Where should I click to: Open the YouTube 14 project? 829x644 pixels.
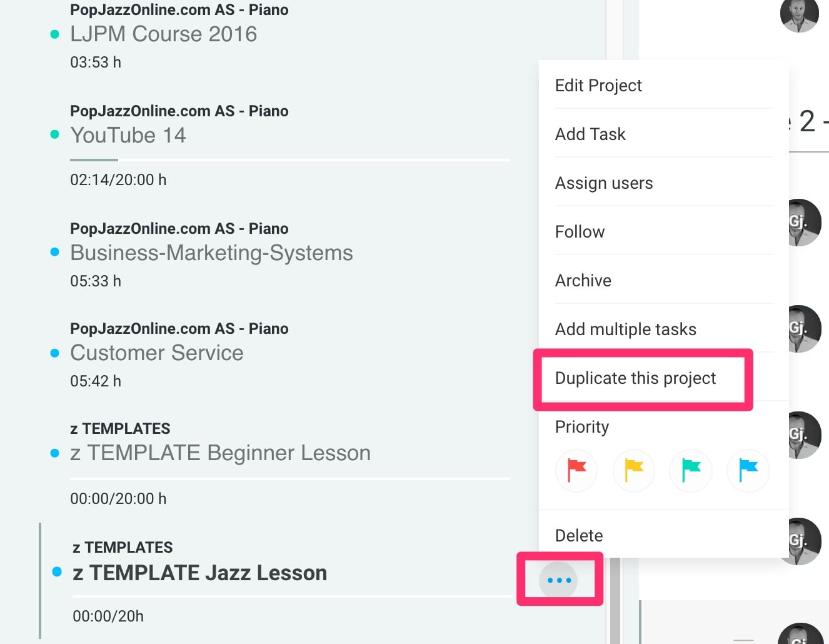pyautogui.click(x=128, y=135)
